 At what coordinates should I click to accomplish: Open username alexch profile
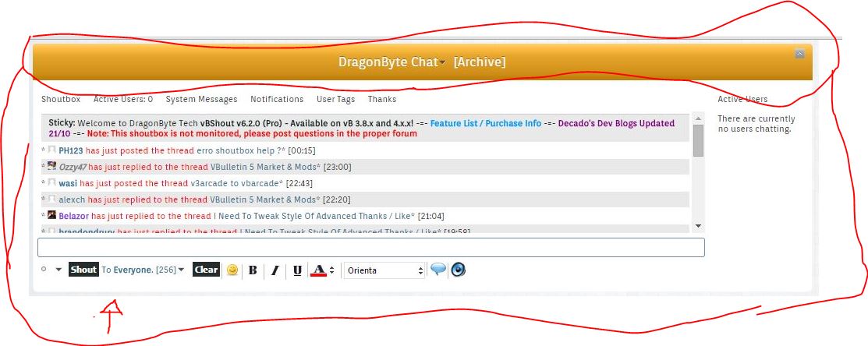pyautogui.click(x=72, y=199)
